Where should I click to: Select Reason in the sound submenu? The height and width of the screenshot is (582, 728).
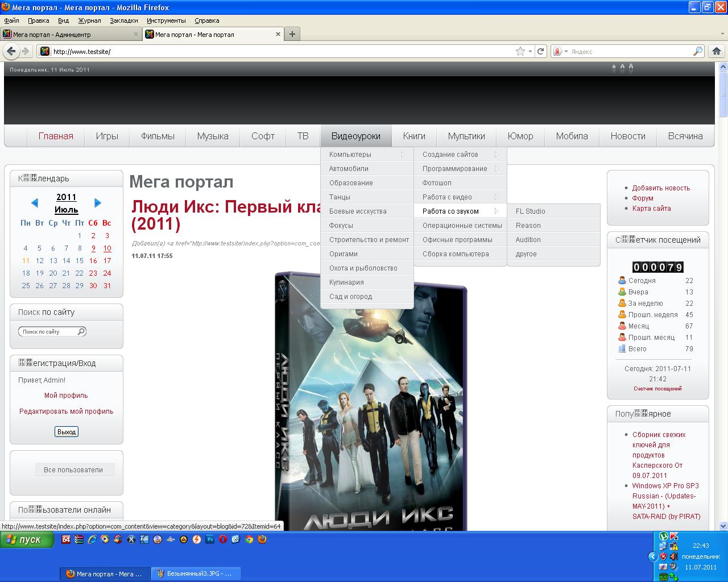(x=553, y=226)
